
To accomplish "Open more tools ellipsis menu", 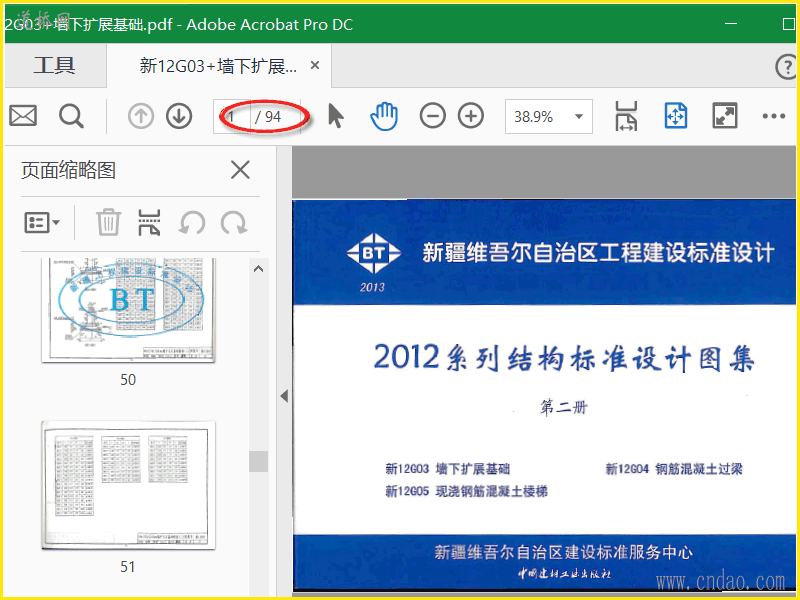I will 773,116.
